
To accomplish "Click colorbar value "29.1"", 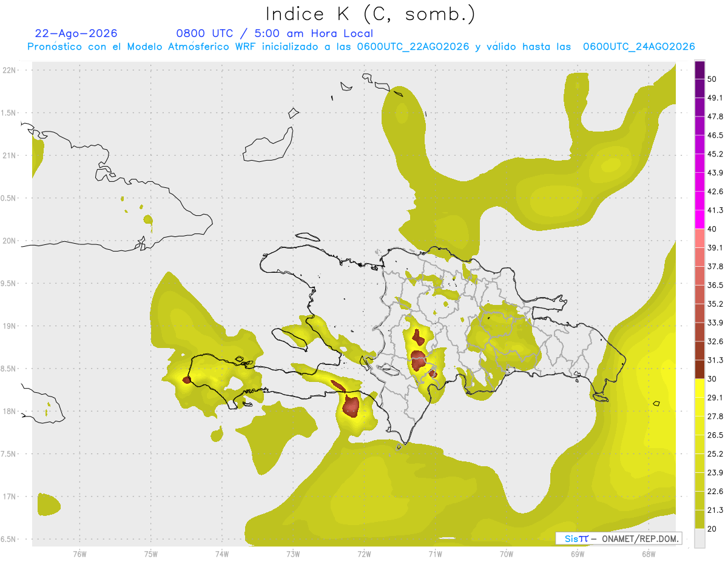I will click(x=715, y=398).
